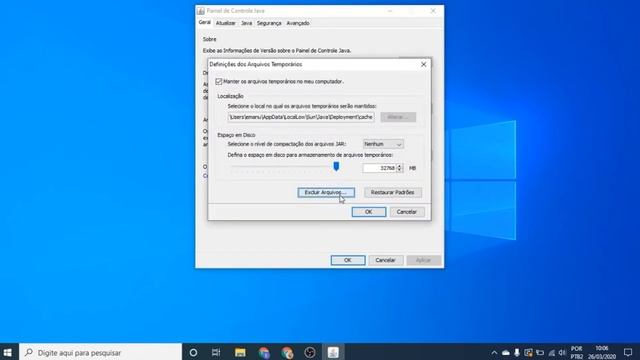The width and height of the screenshot is (640, 360).
Task: Minimize the Painel de Controle Java window
Action: [x=390, y=11]
